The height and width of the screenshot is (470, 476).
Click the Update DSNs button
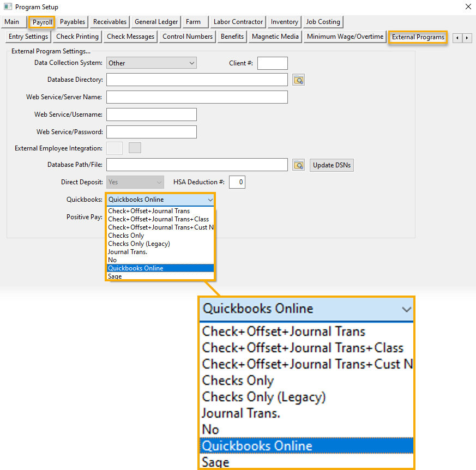click(x=331, y=165)
